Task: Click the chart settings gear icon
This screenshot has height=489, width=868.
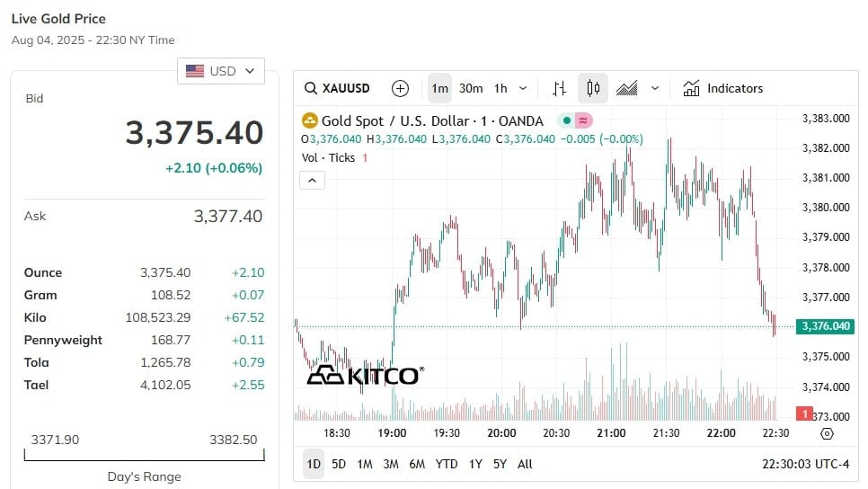Action: pos(827,433)
